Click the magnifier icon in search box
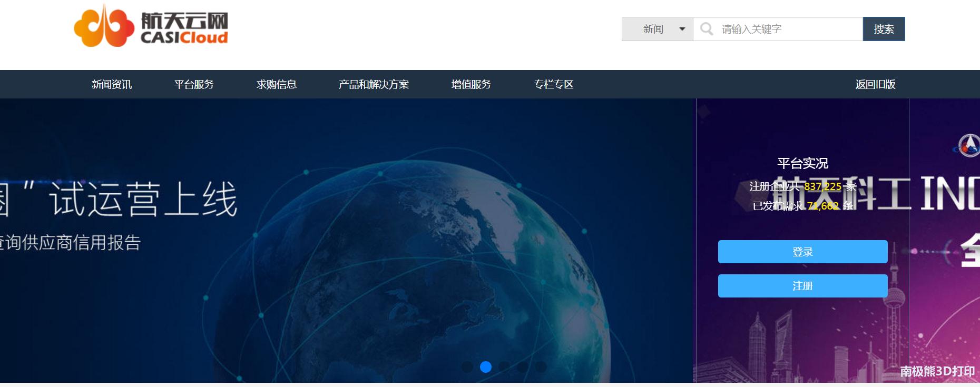 (707, 29)
